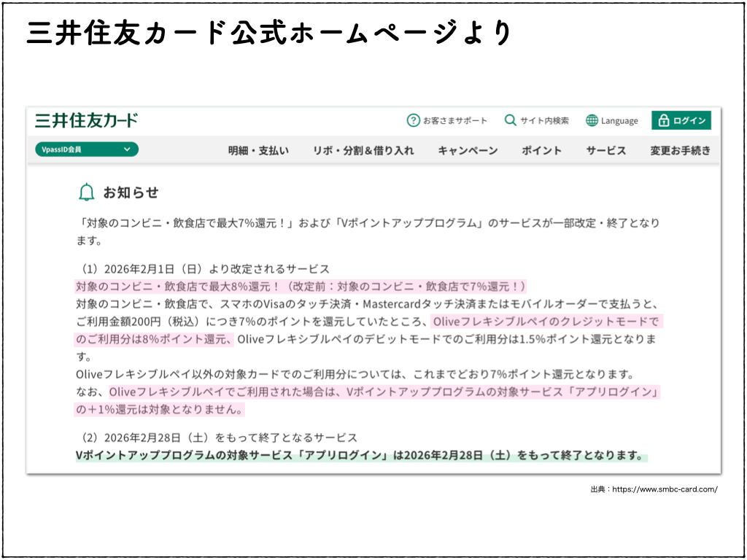Image resolution: width=747 pixels, height=560 pixels.
Task: Click the globe Language icon
Action: [x=592, y=120]
